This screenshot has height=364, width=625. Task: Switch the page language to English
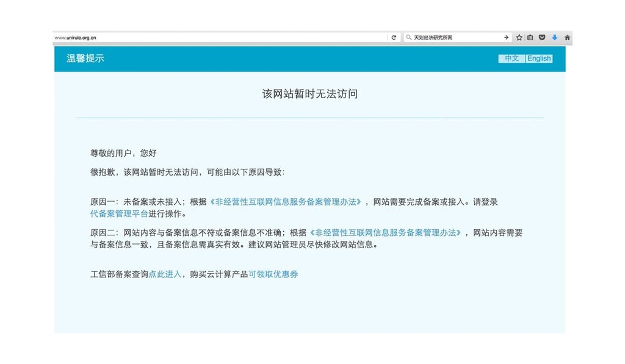click(539, 58)
